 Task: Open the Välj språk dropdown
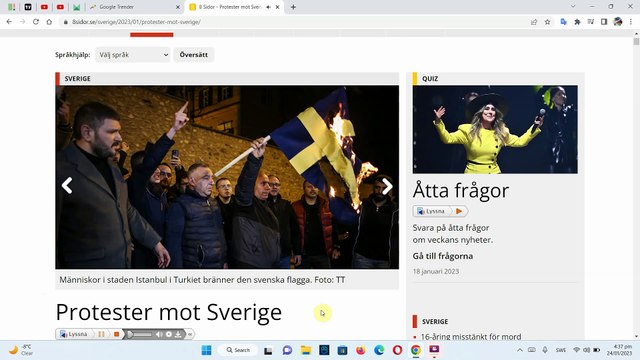[x=133, y=55]
